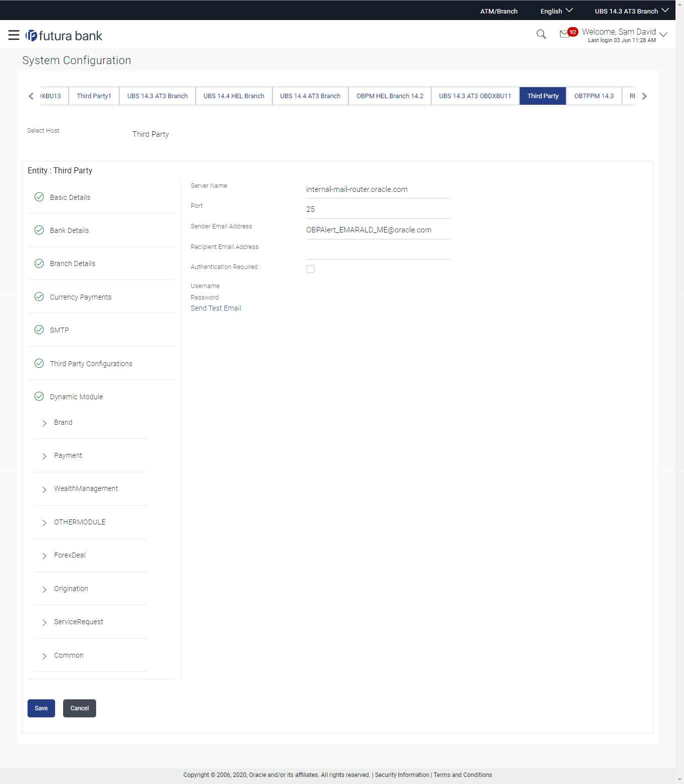
Task: Click Send Test Email link
Action: coord(216,308)
